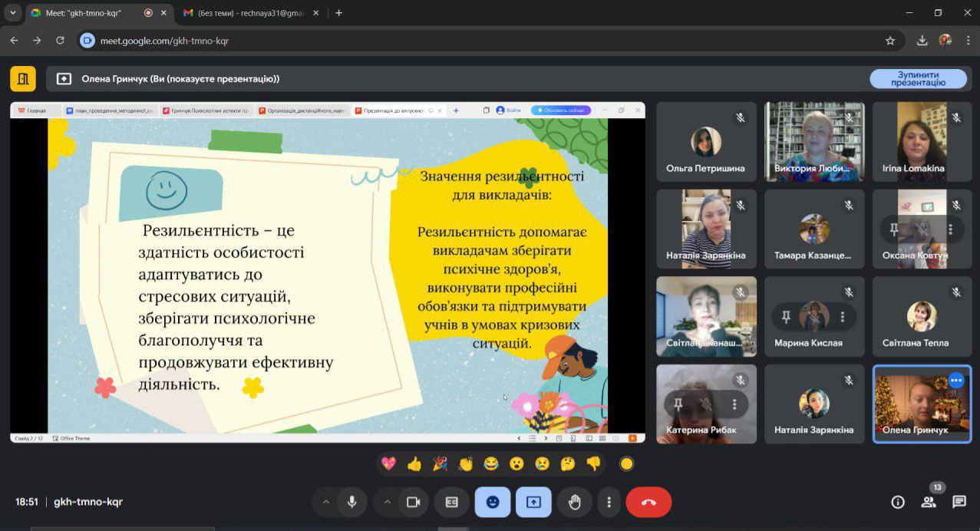This screenshot has width=980, height=531.
Task: Toggle the camera on or off
Action: point(413,502)
